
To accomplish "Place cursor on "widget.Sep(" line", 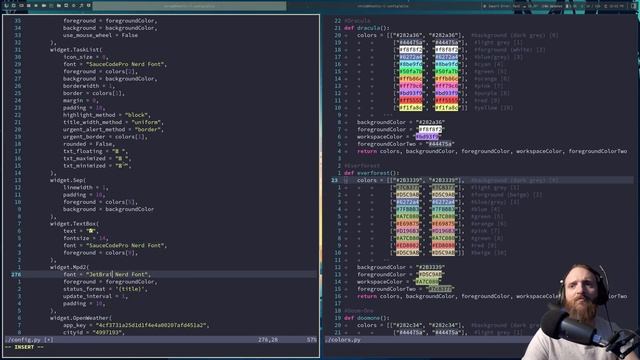I will pos(68,180).
